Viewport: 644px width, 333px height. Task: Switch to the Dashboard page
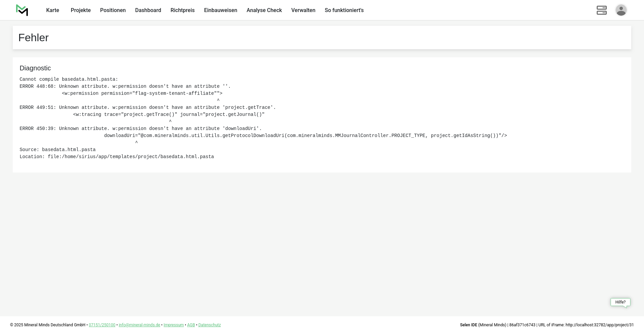148,10
